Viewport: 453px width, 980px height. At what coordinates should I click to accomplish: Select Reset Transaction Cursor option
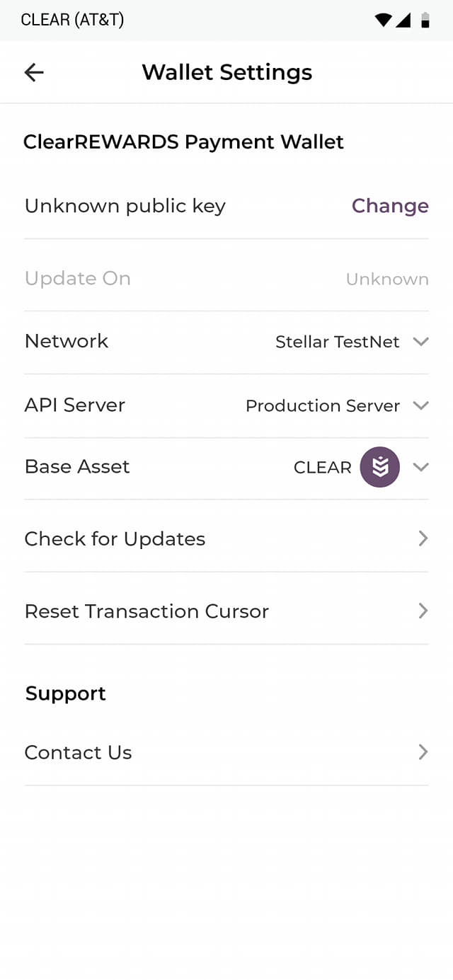click(147, 611)
